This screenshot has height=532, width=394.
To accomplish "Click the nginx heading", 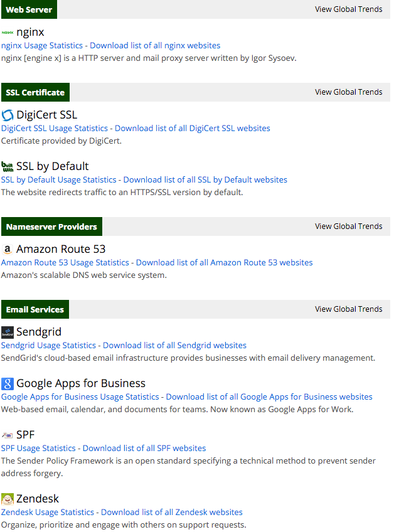I will pos(30,32).
